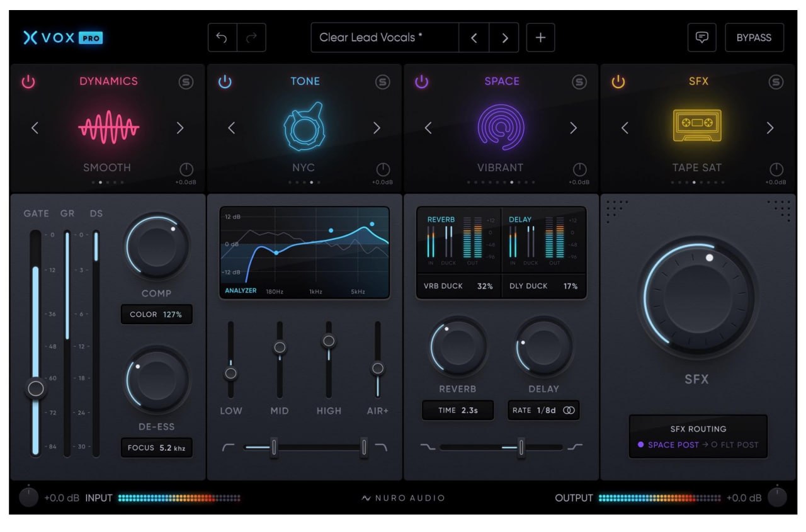Click the redo arrow button
The image size is (806, 532).
[x=251, y=38]
